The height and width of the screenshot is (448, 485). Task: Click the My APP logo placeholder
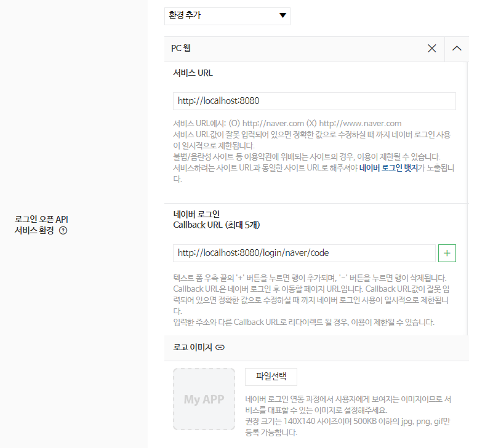(204, 399)
